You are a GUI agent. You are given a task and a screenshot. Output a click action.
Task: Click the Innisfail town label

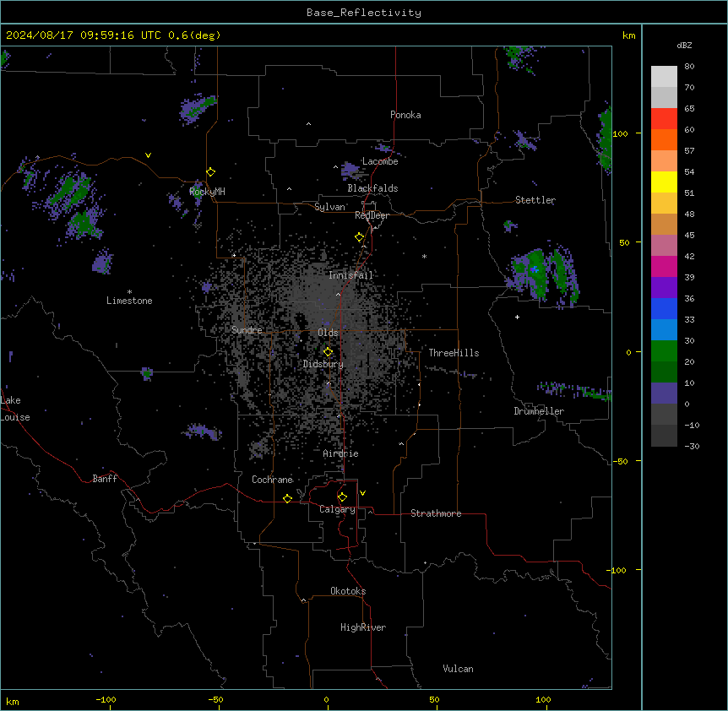click(350, 275)
